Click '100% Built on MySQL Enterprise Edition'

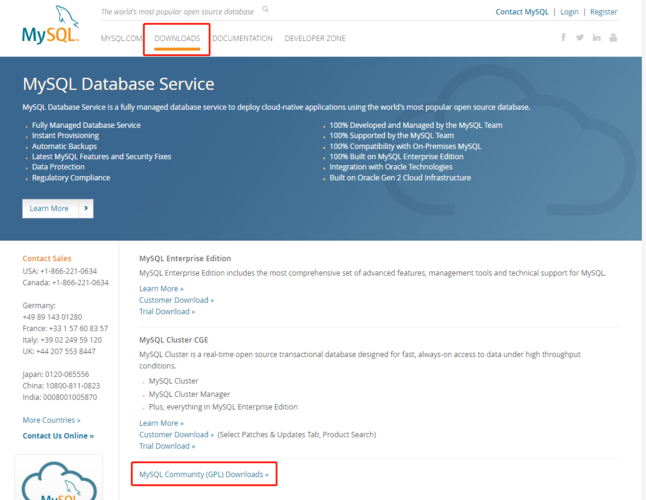tap(396, 157)
